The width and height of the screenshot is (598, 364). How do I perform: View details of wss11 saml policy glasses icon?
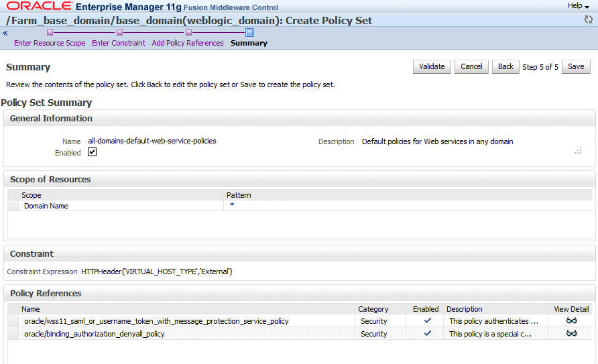point(571,320)
